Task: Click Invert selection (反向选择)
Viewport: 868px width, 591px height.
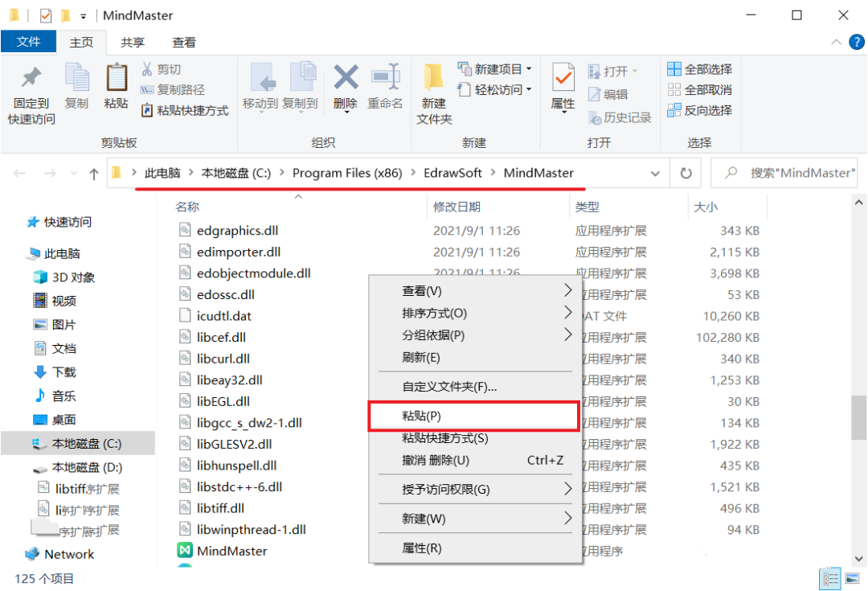Action: coord(700,110)
